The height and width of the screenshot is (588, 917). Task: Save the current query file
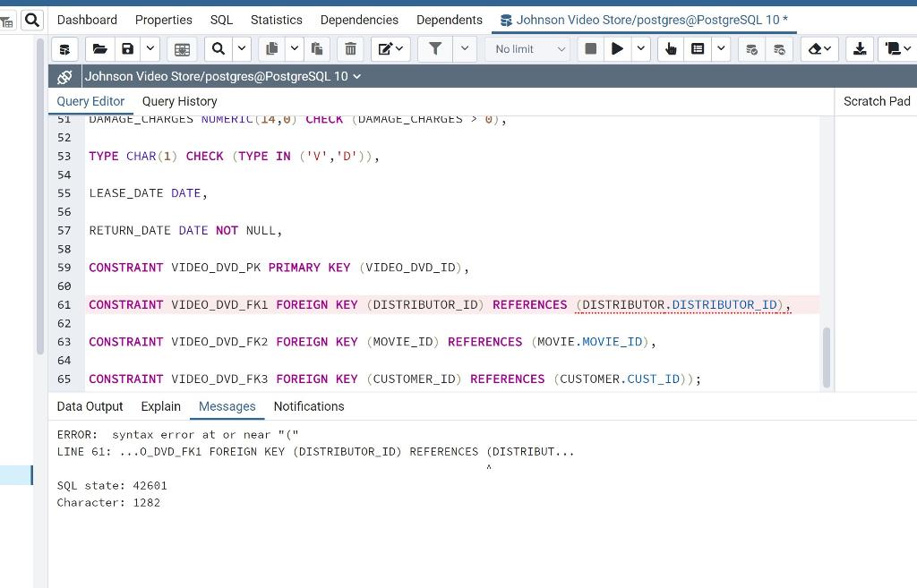point(128,49)
